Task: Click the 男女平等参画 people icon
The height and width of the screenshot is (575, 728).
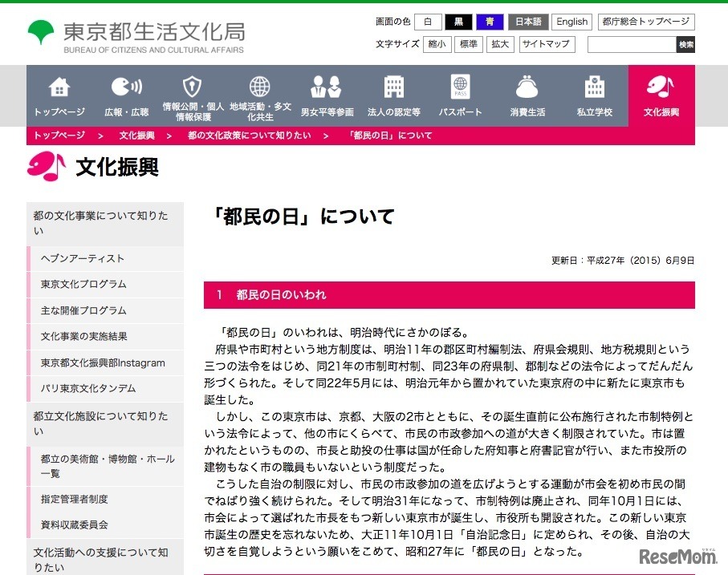Action: pos(327,87)
